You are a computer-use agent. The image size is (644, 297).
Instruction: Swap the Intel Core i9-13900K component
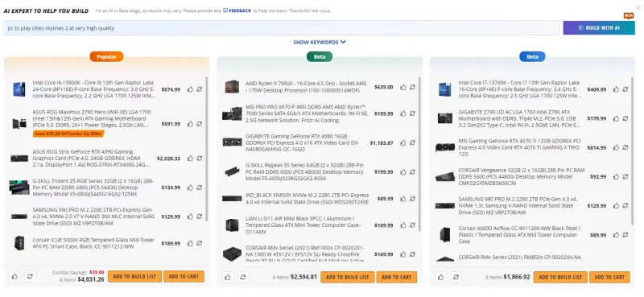(199, 89)
